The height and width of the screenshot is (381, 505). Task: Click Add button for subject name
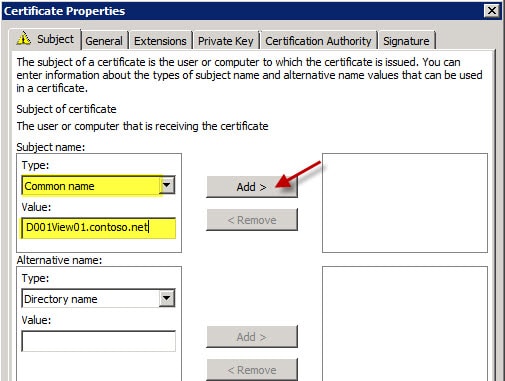tap(252, 187)
